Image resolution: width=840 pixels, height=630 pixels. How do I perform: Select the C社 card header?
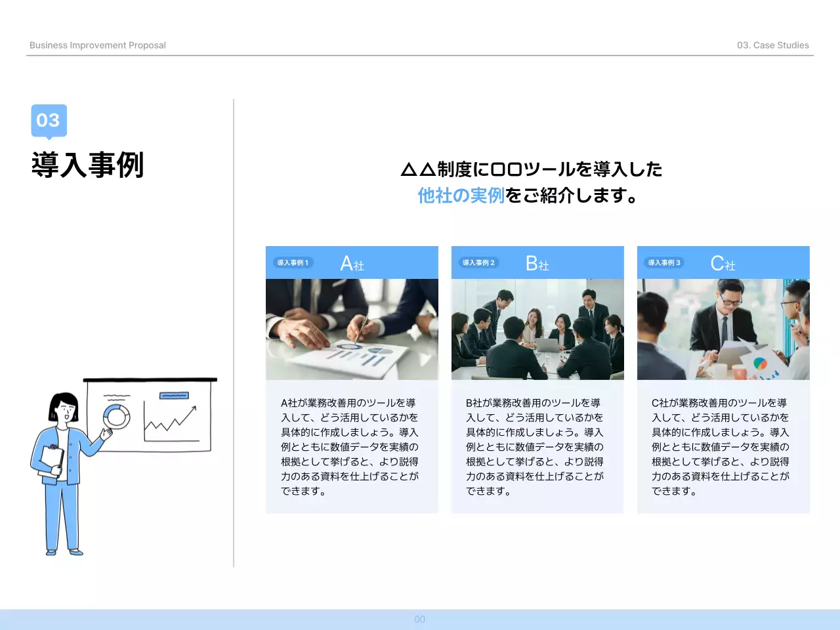(723, 263)
